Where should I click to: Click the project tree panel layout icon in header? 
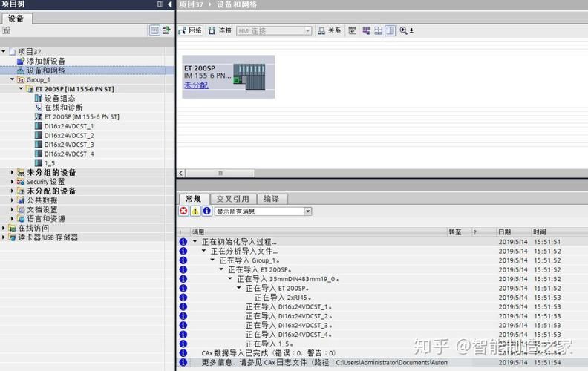(160, 4)
